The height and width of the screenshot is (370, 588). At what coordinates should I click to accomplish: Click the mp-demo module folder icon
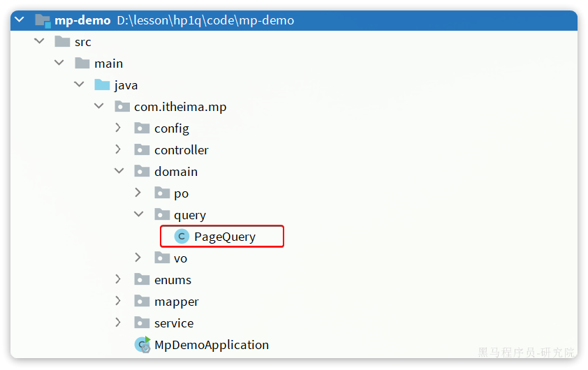point(43,21)
